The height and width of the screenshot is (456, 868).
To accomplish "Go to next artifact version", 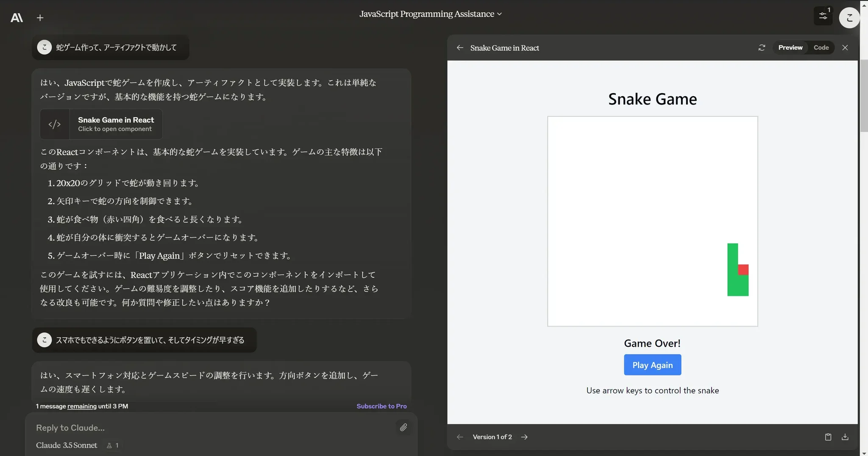I will [524, 437].
